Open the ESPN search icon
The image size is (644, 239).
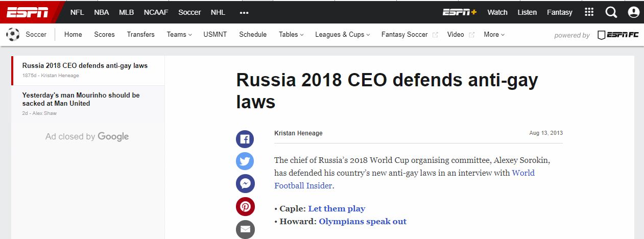coord(611,12)
